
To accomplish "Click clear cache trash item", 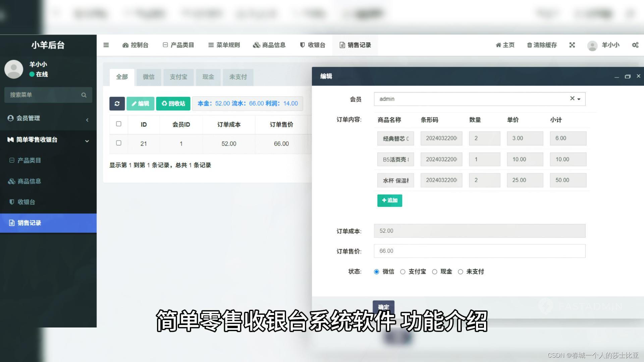I will [542, 45].
